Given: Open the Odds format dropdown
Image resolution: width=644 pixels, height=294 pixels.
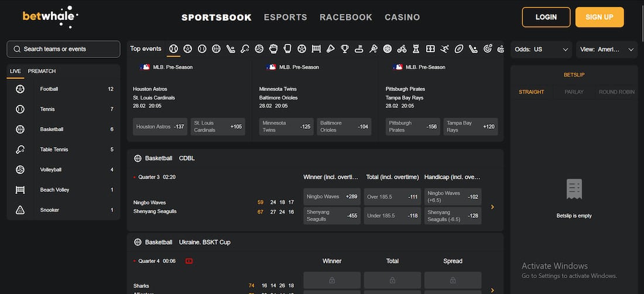Looking at the screenshot, I should click(x=542, y=49).
